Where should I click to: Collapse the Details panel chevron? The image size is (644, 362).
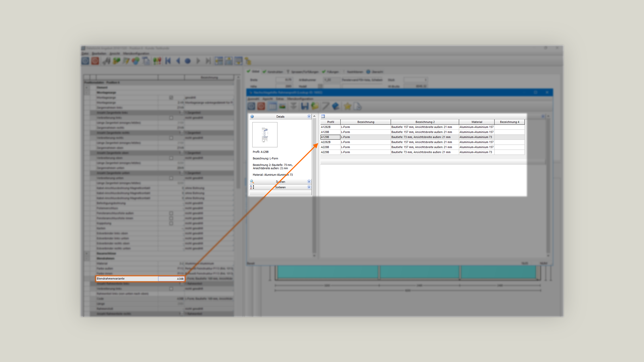point(309,117)
